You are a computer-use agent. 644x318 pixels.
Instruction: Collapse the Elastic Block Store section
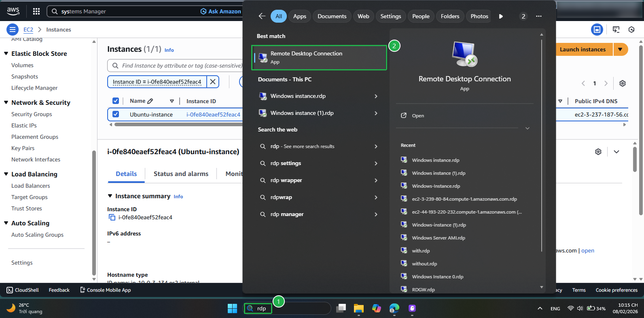click(x=6, y=53)
